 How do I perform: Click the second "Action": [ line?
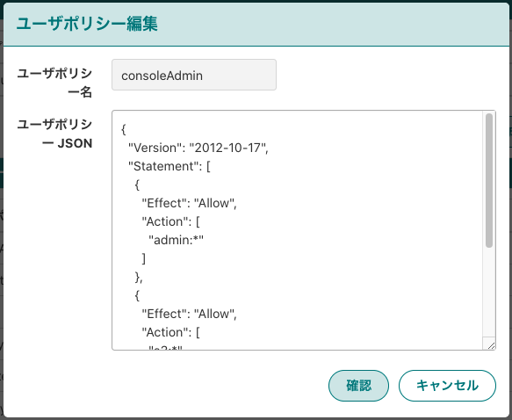(170, 332)
